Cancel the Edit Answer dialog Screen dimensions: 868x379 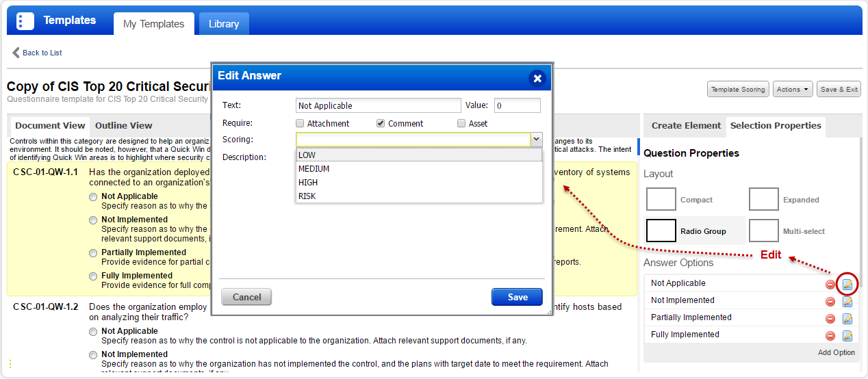(246, 297)
